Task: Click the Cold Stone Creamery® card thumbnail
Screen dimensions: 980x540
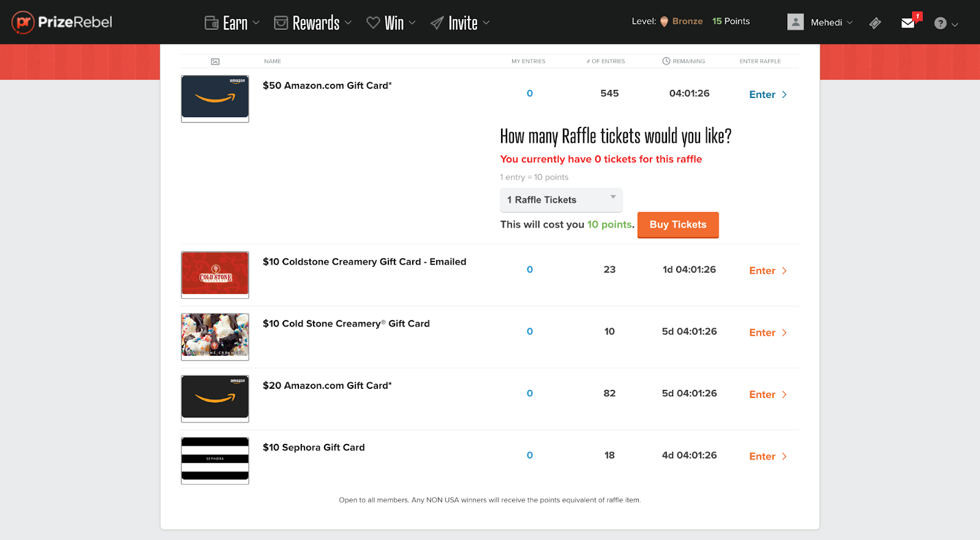Action: [215, 337]
